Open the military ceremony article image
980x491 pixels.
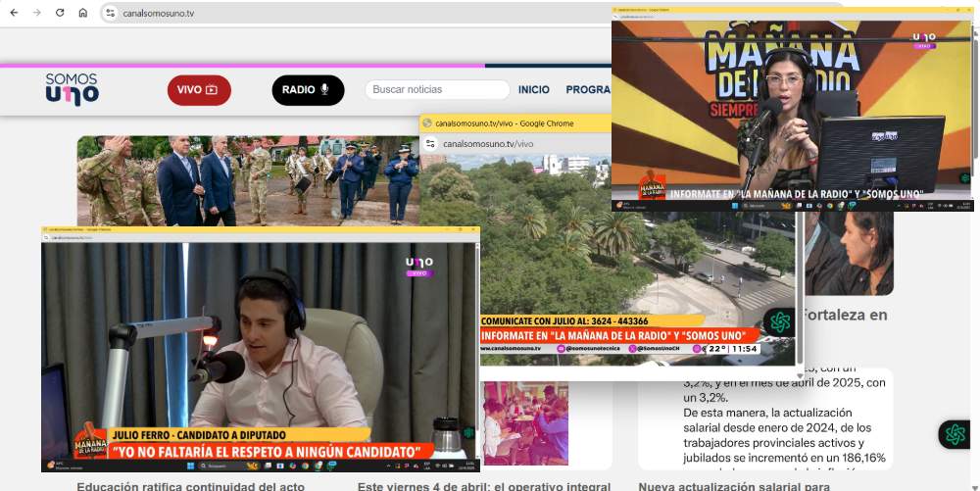point(248,180)
